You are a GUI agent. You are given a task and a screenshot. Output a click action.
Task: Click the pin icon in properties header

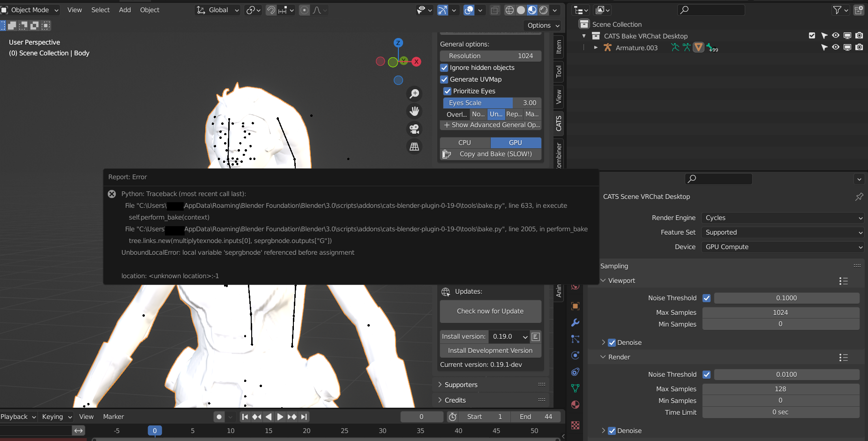pos(859,197)
